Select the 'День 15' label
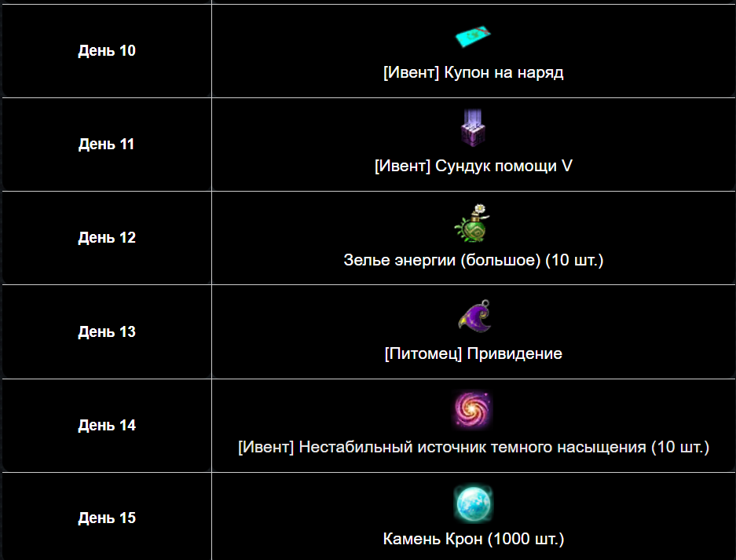This screenshot has width=736, height=560. (107, 518)
